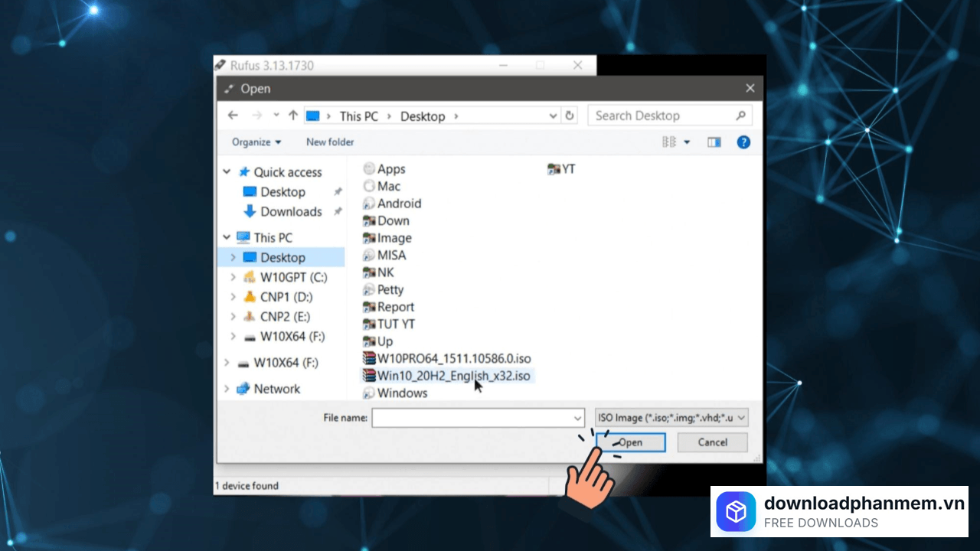Select the Android folder icon
This screenshot has width=980, height=551.
(369, 204)
